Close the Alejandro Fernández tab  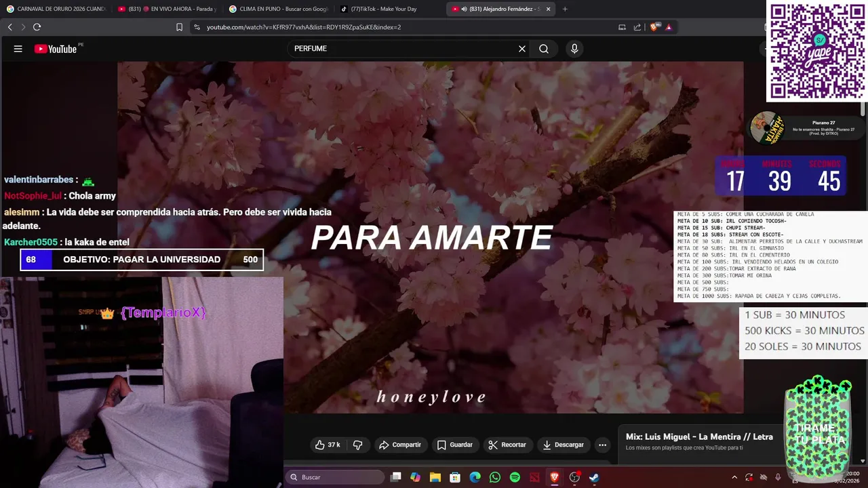[x=548, y=9]
